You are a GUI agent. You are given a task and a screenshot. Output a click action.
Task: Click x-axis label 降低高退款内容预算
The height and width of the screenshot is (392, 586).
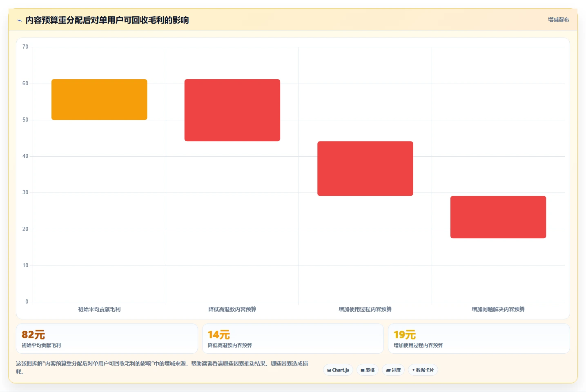point(232,309)
